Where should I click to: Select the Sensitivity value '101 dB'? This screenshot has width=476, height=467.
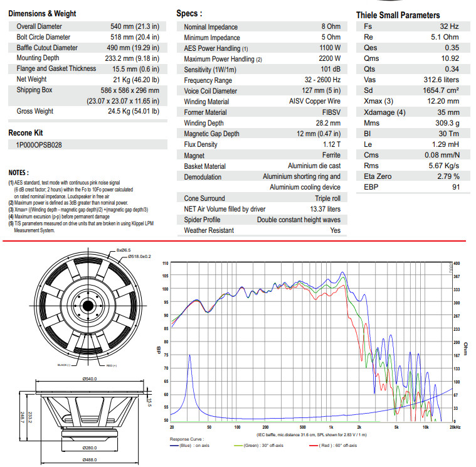[331, 69]
